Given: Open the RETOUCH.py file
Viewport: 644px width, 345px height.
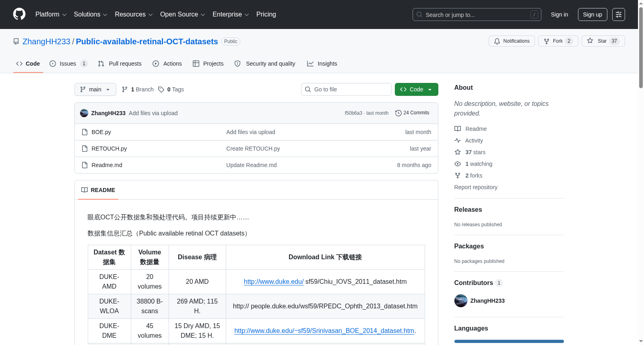Looking at the screenshot, I should tap(109, 149).
